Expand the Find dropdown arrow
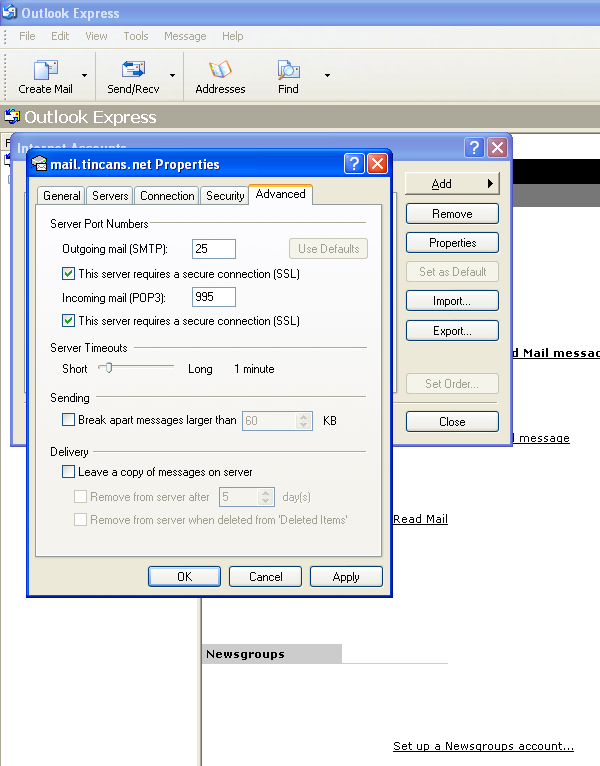This screenshot has width=600, height=766. (327, 75)
